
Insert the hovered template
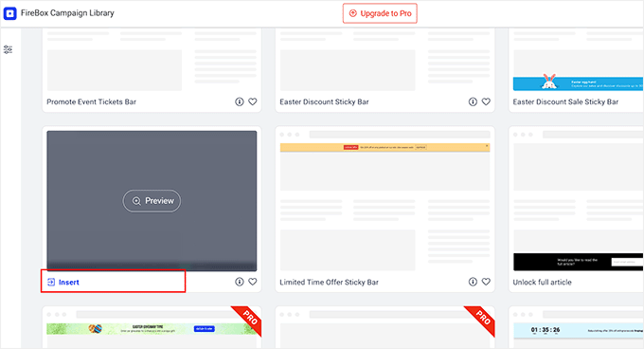pyautogui.click(x=63, y=282)
